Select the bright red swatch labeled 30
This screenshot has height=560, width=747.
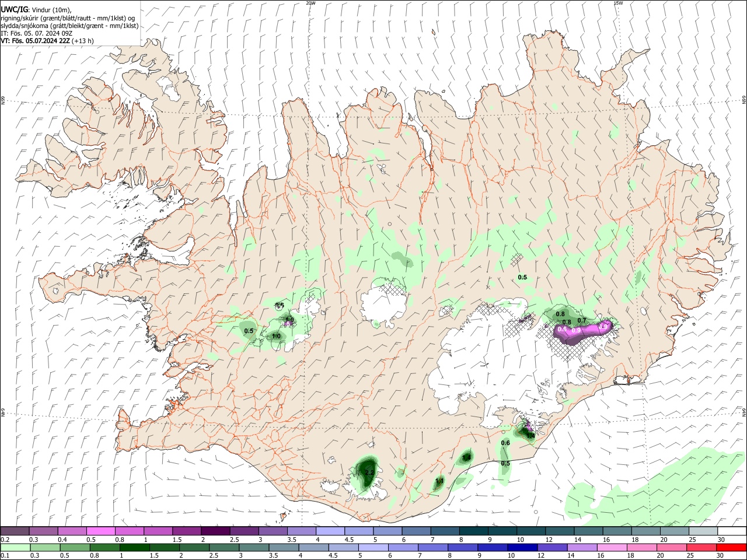point(731,547)
